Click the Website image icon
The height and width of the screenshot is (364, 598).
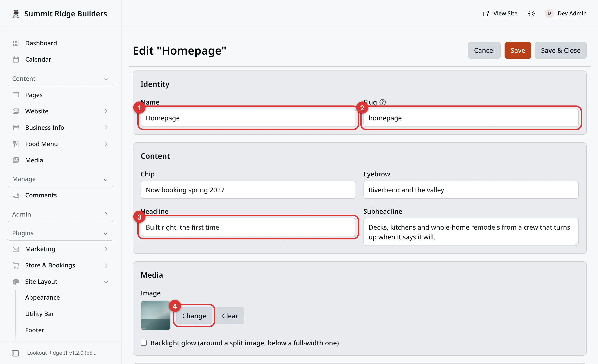[x=16, y=111]
